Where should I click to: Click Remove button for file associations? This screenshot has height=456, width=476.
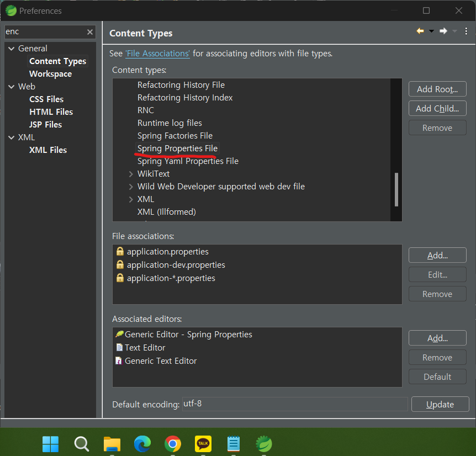point(437,294)
